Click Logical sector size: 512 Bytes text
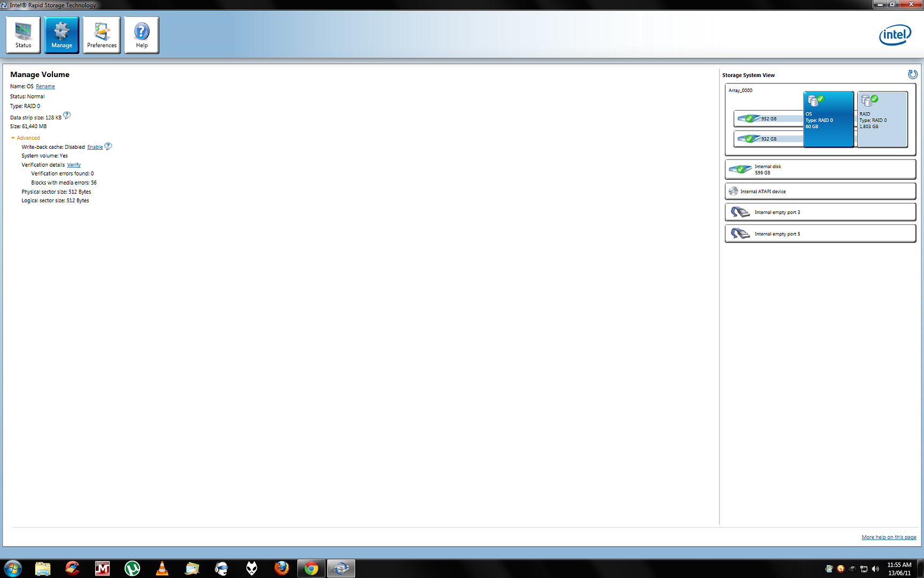 pyautogui.click(x=55, y=201)
